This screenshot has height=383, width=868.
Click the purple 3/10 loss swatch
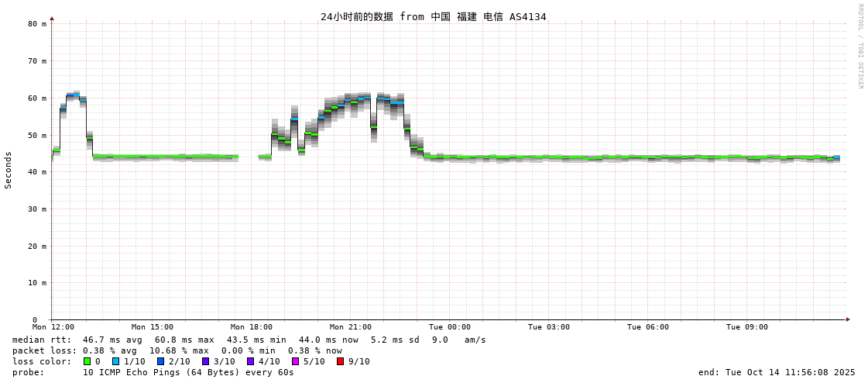pos(206,361)
